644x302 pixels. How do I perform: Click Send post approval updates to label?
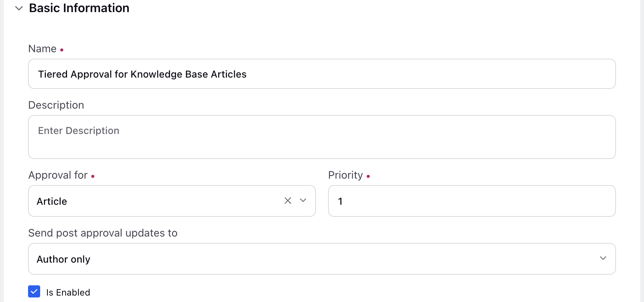click(x=103, y=233)
